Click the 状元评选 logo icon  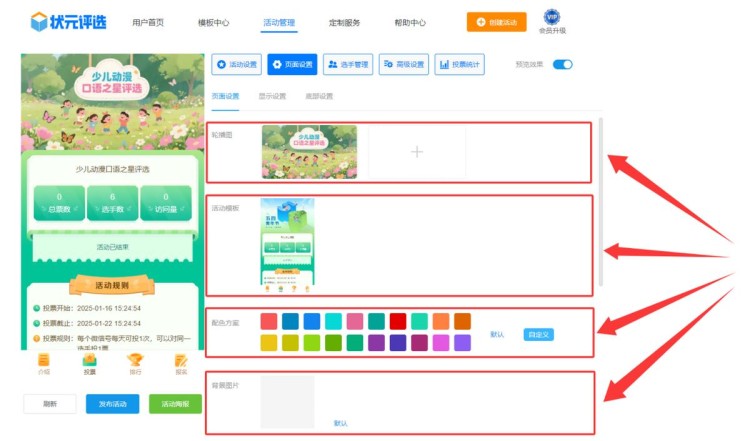(39, 22)
